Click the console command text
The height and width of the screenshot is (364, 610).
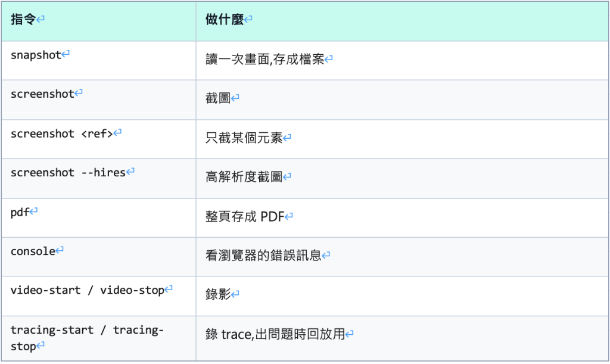(x=33, y=251)
